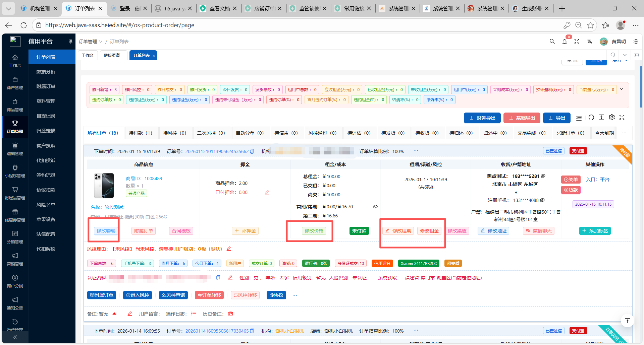Viewport: 644px width, 345px height.
Task: Click edit pencil next to paid deposit
Action: pyautogui.click(x=267, y=193)
